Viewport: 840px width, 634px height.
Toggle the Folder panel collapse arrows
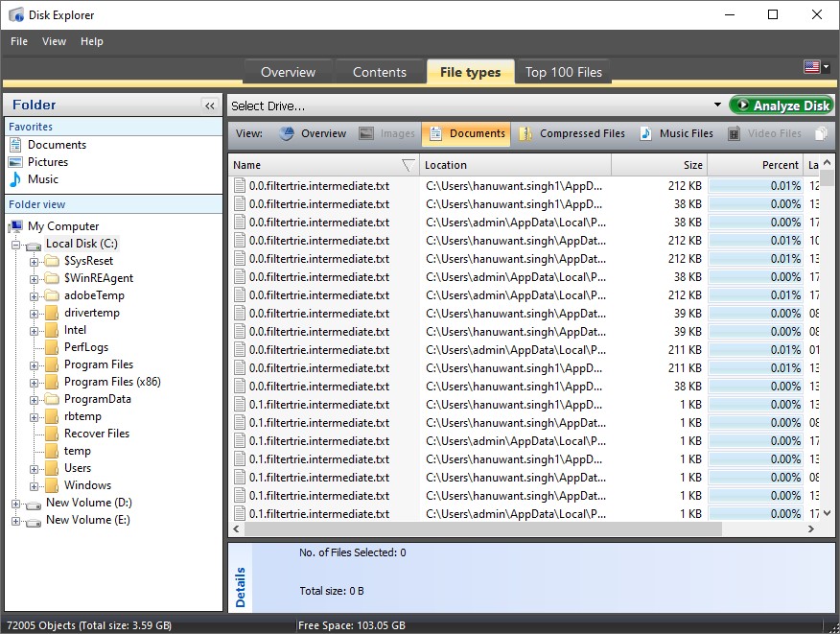(209, 106)
